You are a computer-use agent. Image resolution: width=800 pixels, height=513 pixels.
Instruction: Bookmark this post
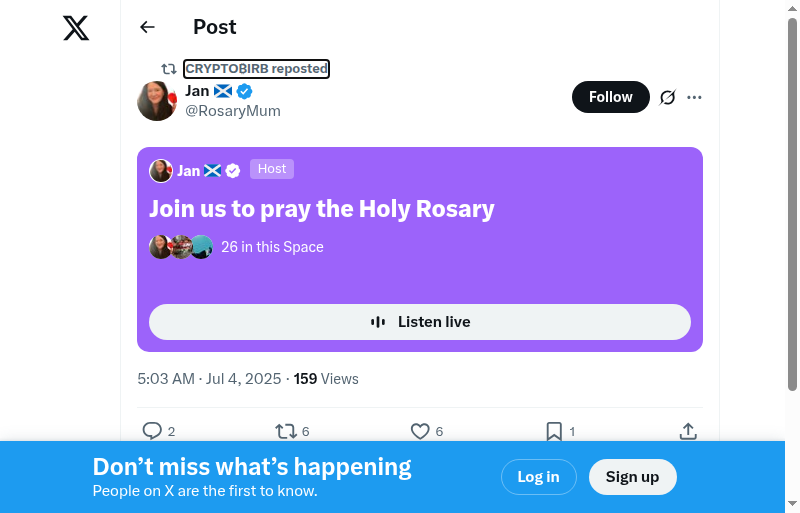554,431
